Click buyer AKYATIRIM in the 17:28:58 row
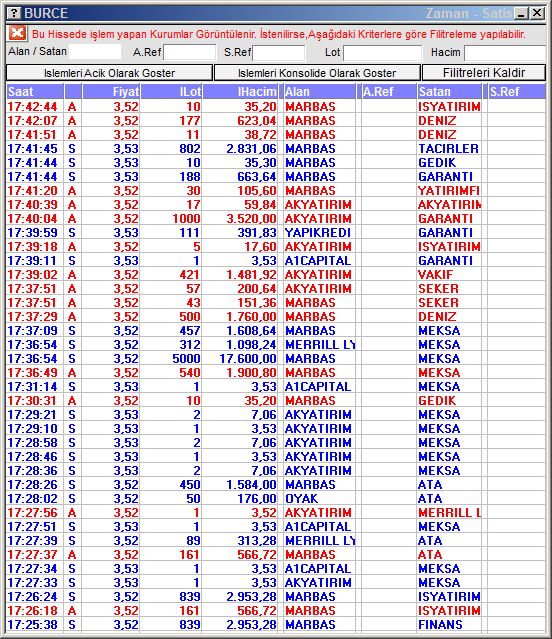552x639 pixels. [318, 443]
